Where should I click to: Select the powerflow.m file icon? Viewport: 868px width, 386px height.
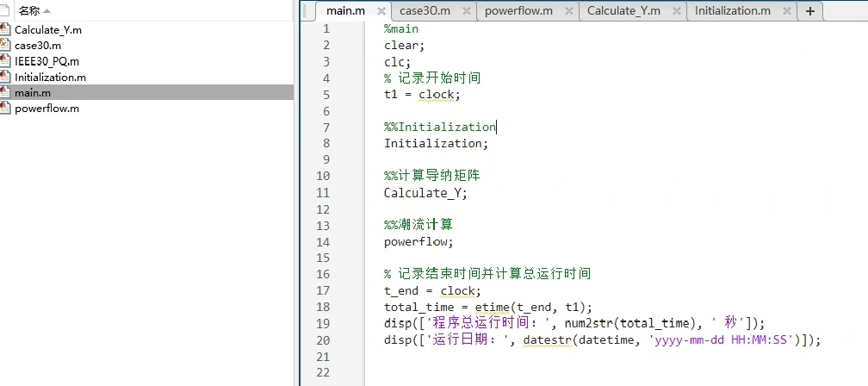tap(5, 108)
